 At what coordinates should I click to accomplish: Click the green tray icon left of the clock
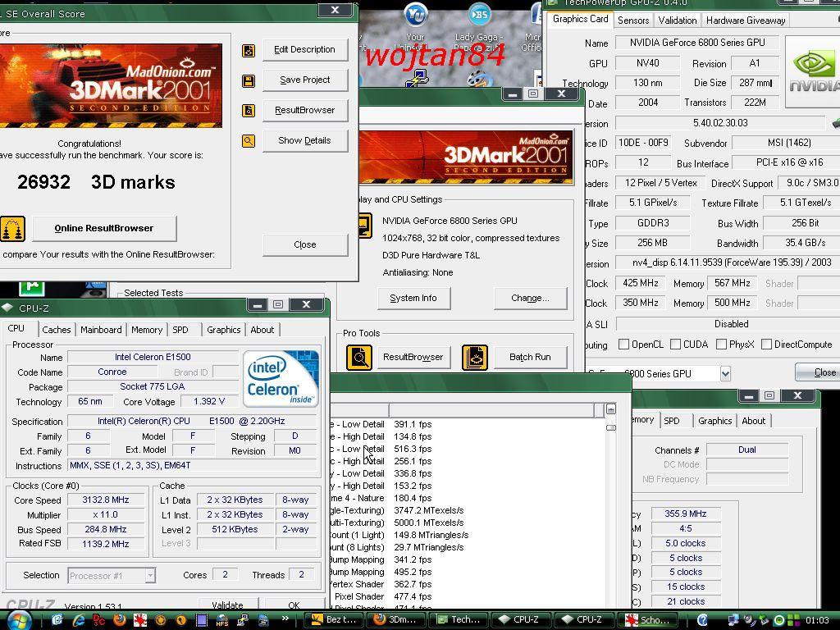click(794, 620)
